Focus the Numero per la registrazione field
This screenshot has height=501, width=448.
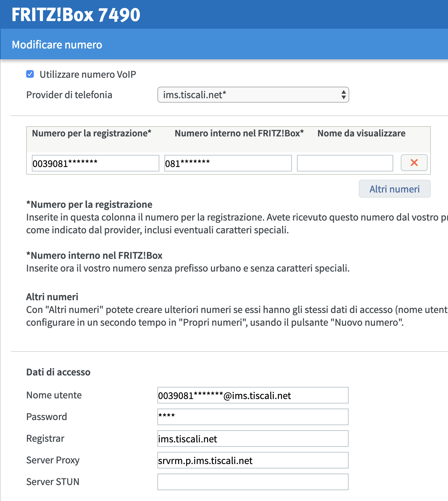96,163
